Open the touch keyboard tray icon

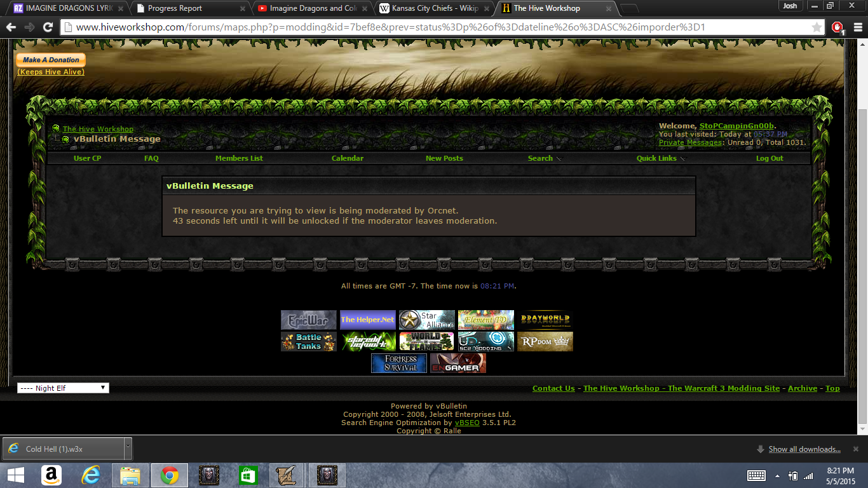pos(756,475)
